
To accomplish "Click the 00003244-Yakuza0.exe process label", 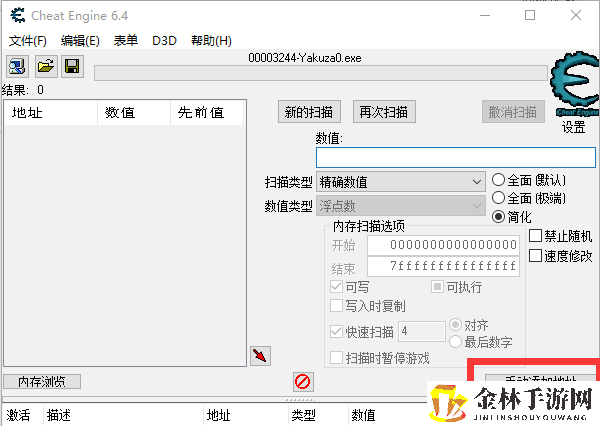I will tap(305, 58).
